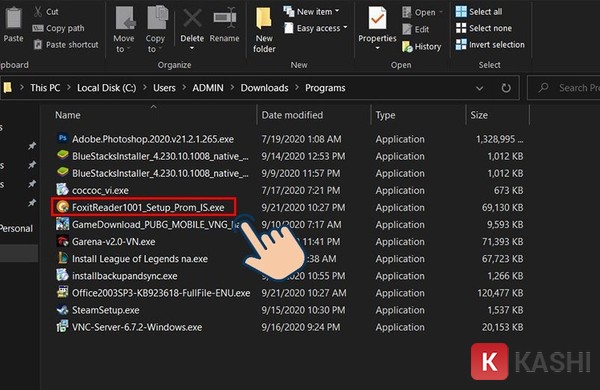The image size is (600, 390).
Task: Navigate to Local Disk (C:) breadcrumb
Action: tap(106, 88)
